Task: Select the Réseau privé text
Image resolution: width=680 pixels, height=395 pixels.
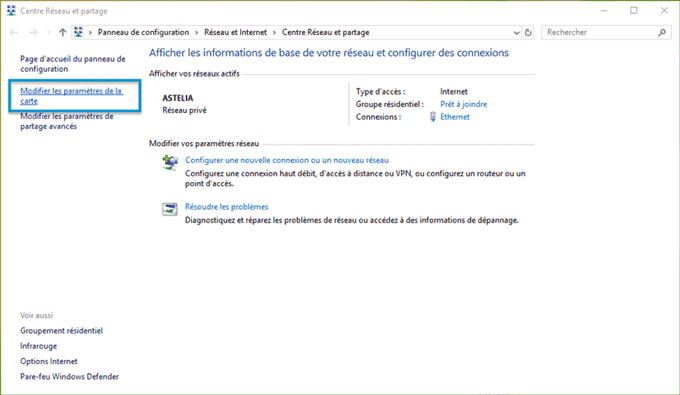Action: (184, 111)
